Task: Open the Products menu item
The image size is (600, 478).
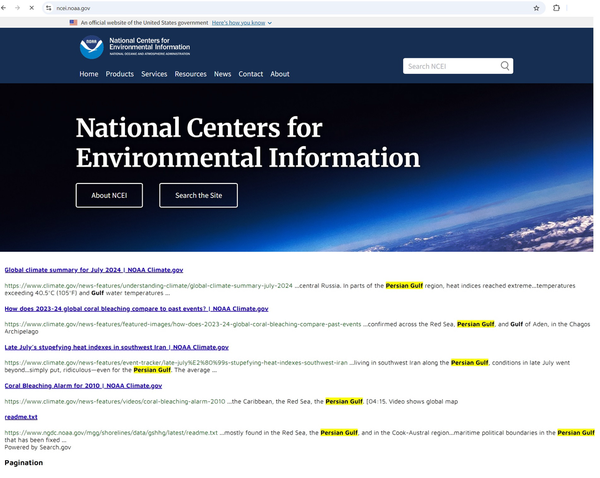Action: [x=120, y=74]
